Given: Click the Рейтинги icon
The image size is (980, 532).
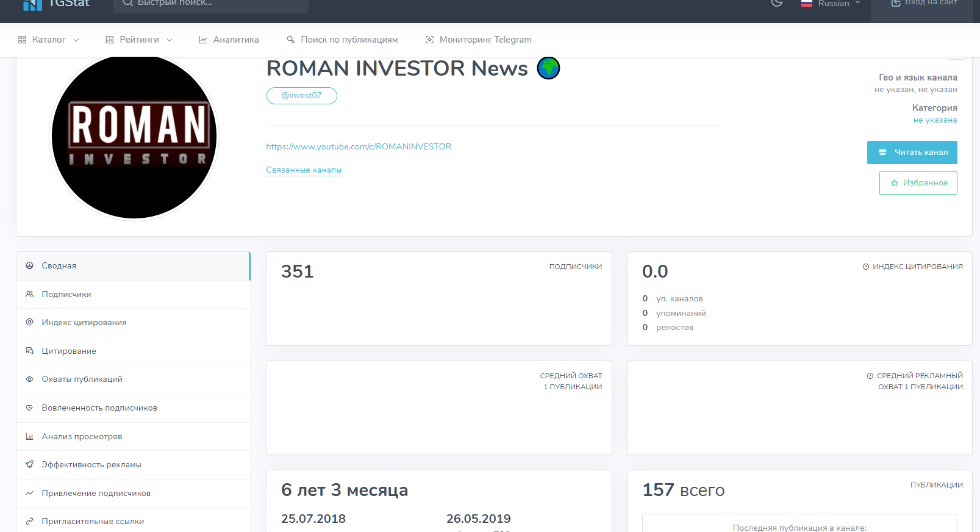Looking at the screenshot, I should click(x=110, y=40).
